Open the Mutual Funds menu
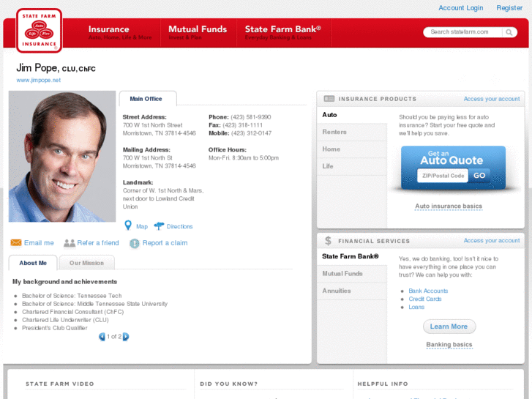This screenshot has height=399, width=532. point(198,33)
